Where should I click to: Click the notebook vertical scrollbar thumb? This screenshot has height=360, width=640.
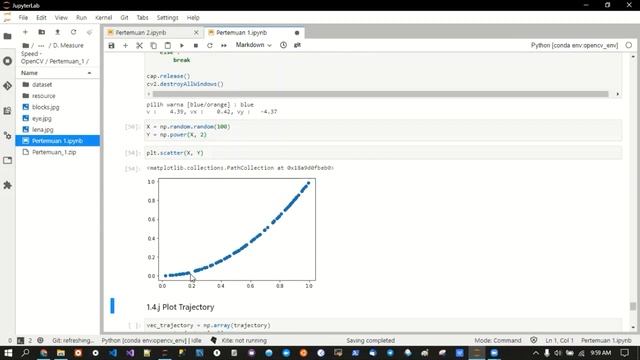point(633,306)
